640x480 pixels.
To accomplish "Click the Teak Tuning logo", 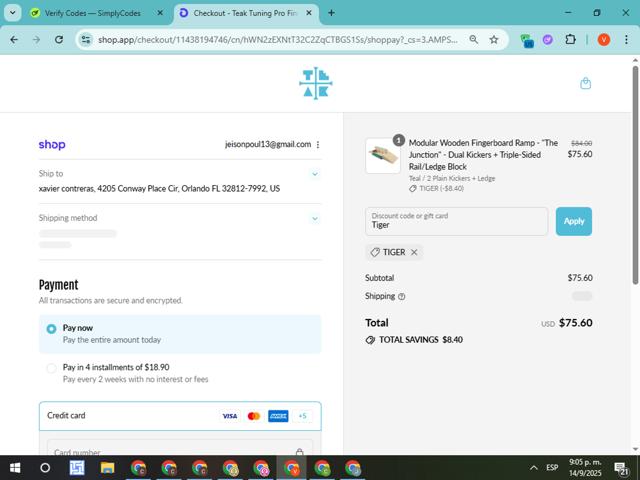I will click(x=316, y=84).
